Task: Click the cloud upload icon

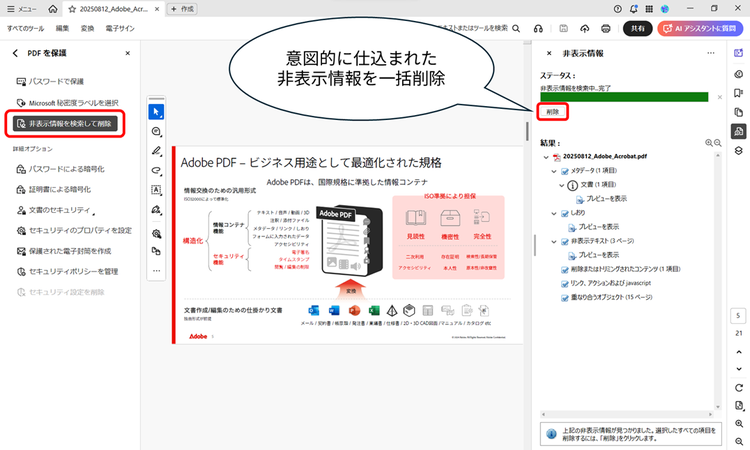Action: tap(585, 29)
